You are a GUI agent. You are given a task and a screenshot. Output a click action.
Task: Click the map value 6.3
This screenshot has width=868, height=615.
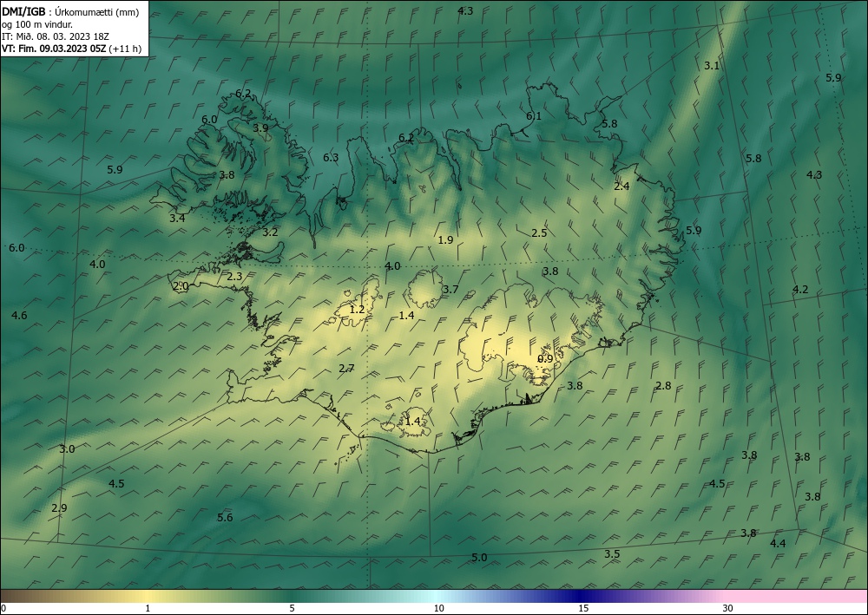pos(331,158)
